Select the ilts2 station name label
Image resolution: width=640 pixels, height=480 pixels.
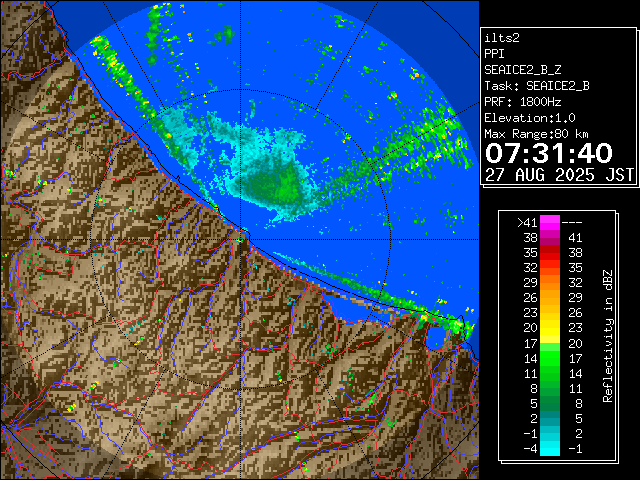(504, 37)
